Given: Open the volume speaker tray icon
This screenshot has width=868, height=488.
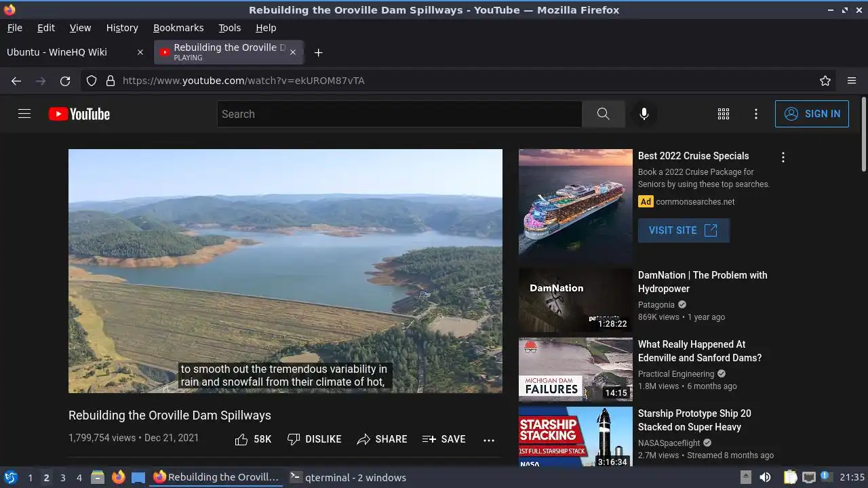Looking at the screenshot, I should (x=765, y=477).
